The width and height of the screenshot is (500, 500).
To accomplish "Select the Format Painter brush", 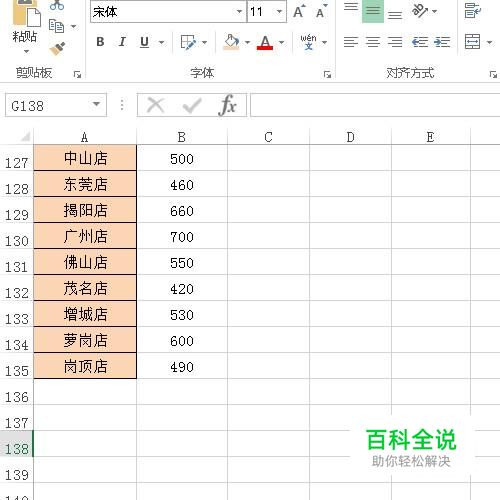I will pos(57,48).
